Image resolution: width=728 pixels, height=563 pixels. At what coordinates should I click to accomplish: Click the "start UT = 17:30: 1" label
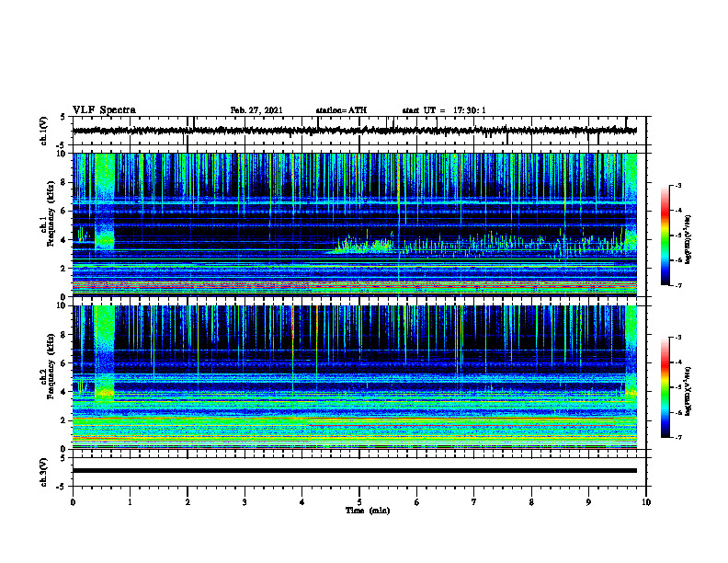pos(444,110)
